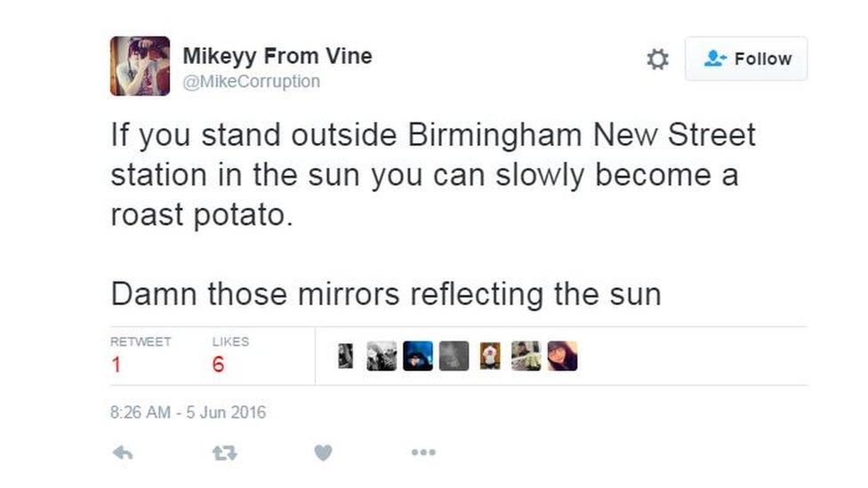The height and width of the screenshot is (488, 868).
Task: Open the three-dots more options icon
Action: pos(423,453)
